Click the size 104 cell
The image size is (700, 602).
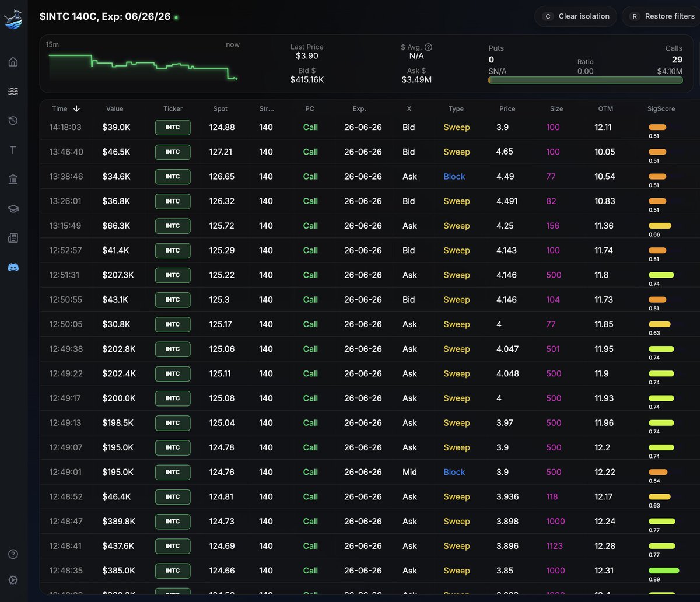tap(553, 299)
